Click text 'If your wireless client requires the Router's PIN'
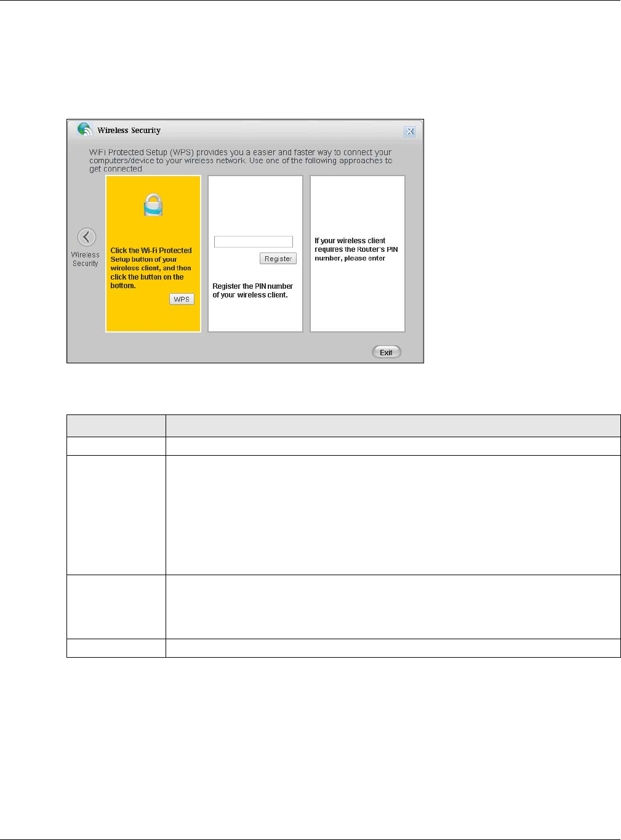Screen dimensions: 621x840 click(x=356, y=249)
